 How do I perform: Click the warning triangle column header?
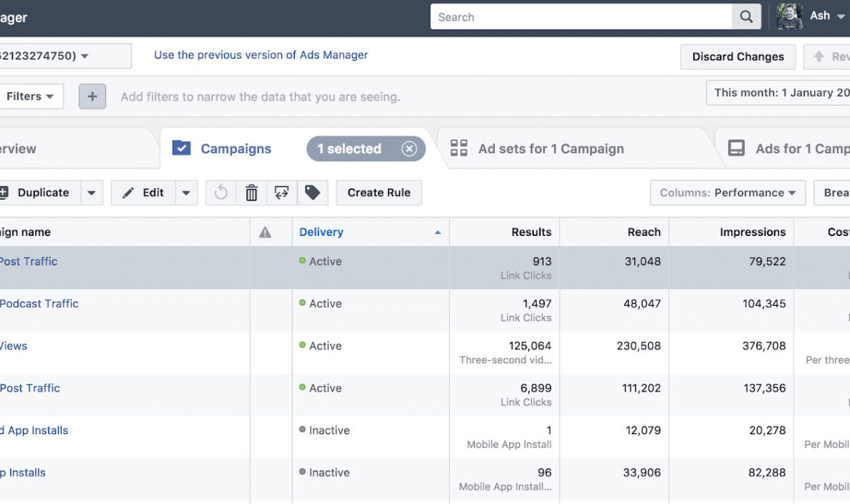[x=265, y=232]
